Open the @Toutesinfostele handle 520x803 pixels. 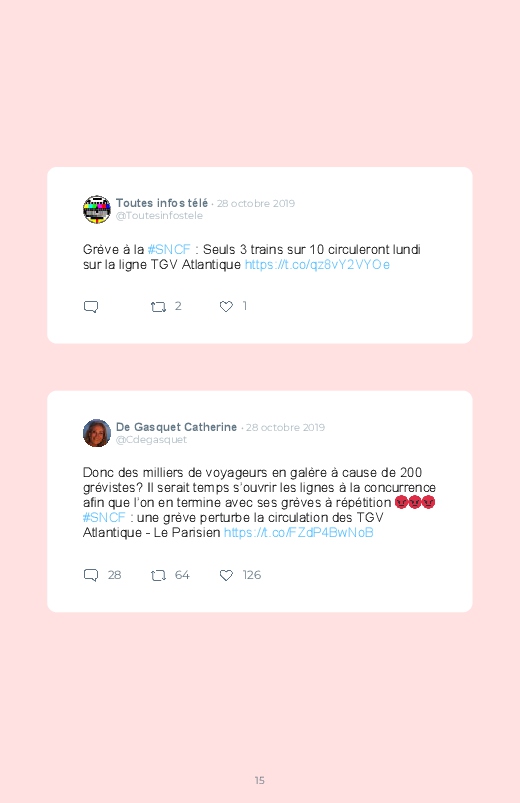click(159, 216)
